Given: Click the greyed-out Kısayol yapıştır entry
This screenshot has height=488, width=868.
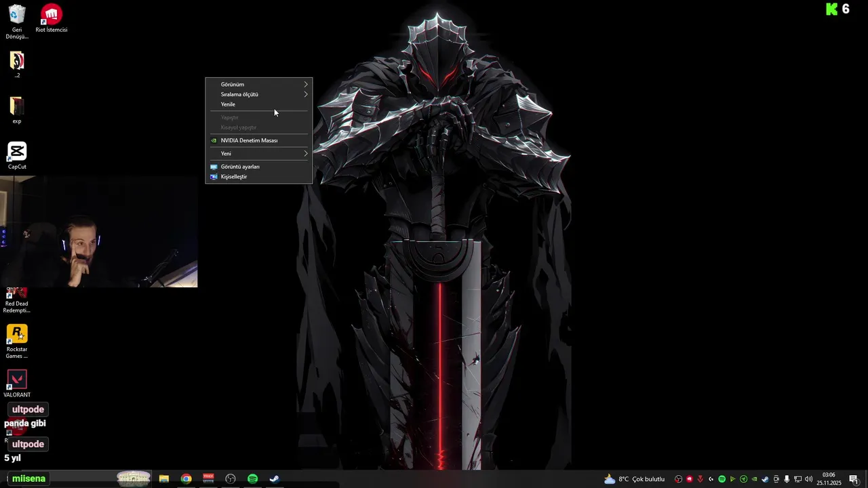Looking at the screenshot, I should pos(259,127).
